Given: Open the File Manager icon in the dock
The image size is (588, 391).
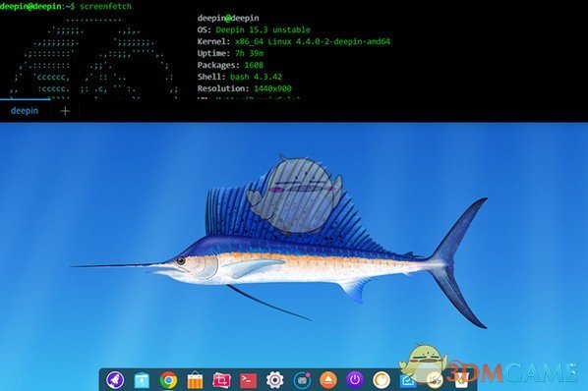Looking at the screenshot, I should coord(142,380).
